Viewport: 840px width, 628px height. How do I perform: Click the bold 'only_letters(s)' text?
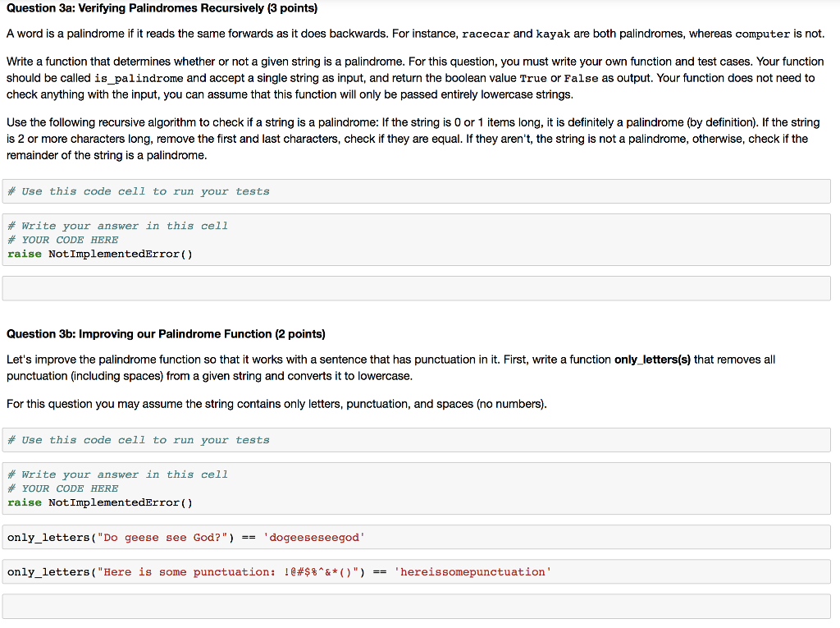tap(652, 360)
